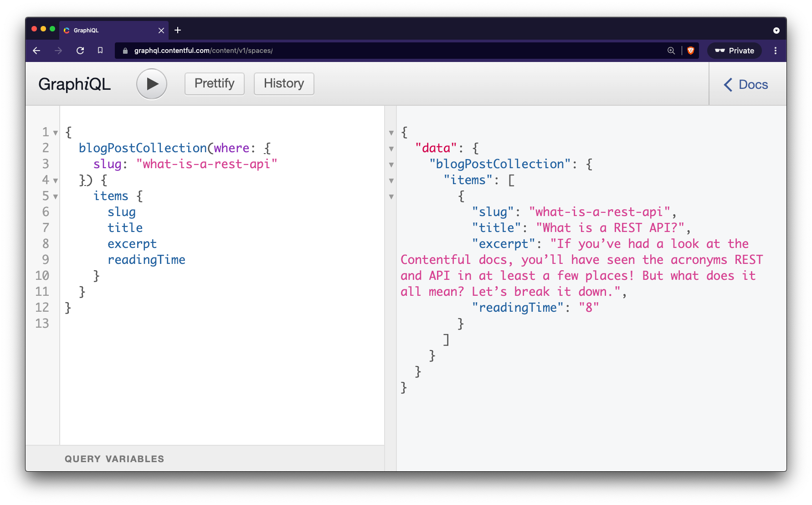Open a new browser tab
The width and height of the screenshot is (812, 505).
pyautogui.click(x=178, y=30)
